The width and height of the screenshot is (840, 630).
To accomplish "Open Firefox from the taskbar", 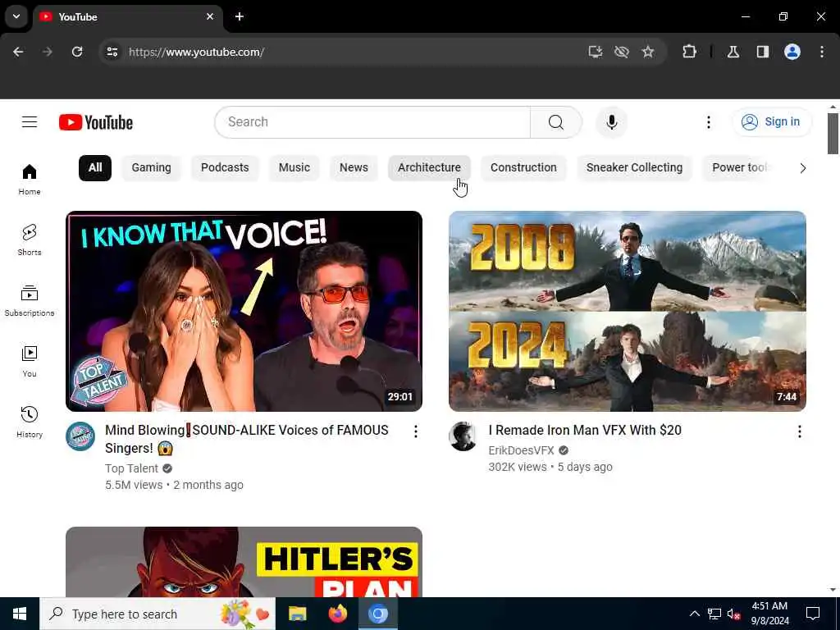I will click(337, 614).
